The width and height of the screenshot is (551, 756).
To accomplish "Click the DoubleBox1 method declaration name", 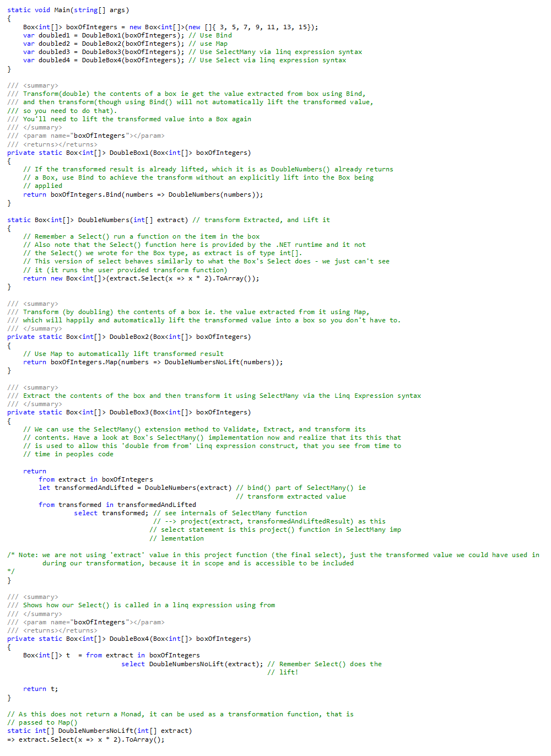I will click(129, 153).
